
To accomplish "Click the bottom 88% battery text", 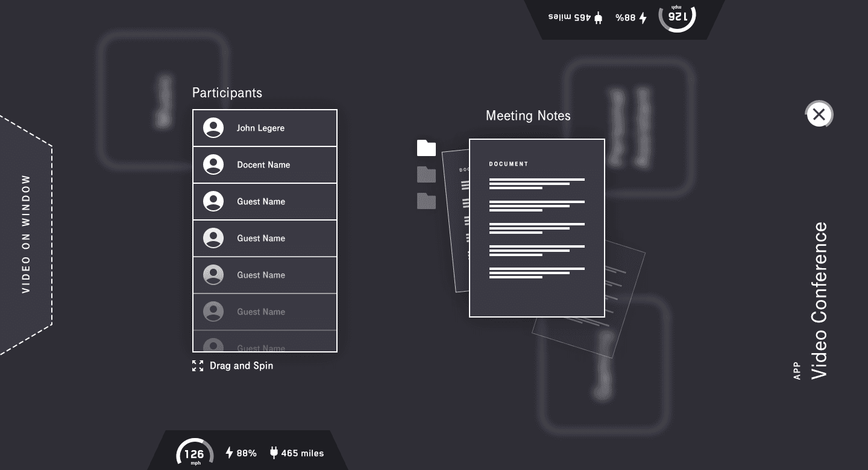I will 247,453.
